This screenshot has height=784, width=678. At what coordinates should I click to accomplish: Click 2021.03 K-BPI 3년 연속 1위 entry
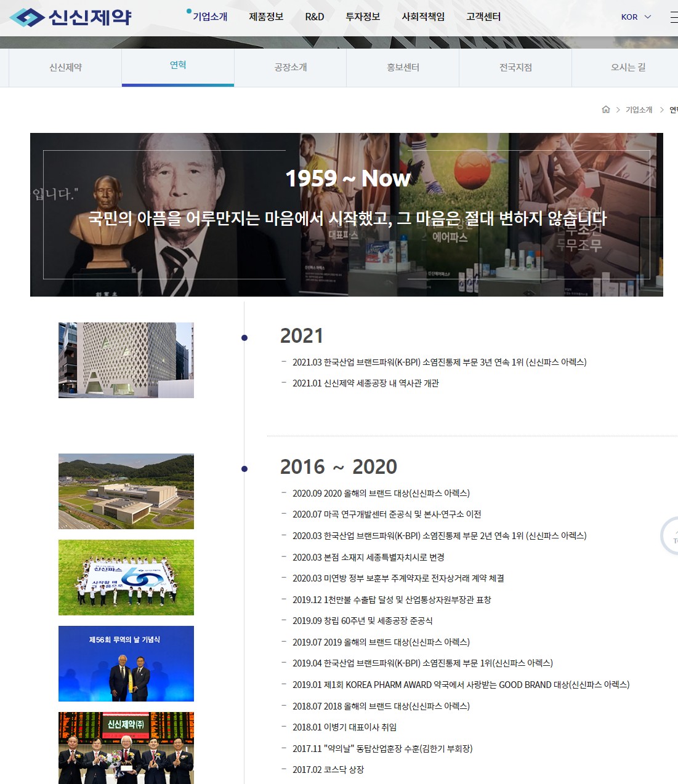coord(439,362)
